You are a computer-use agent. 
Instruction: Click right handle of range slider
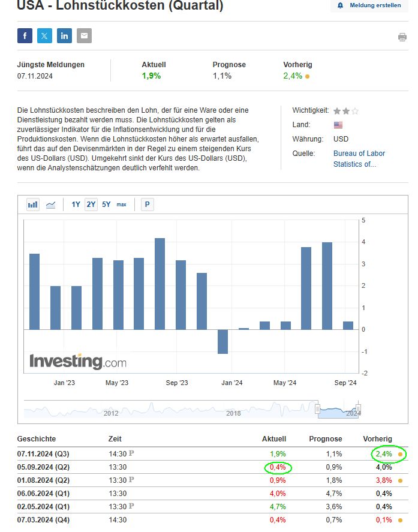pyautogui.click(x=359, y=409)
